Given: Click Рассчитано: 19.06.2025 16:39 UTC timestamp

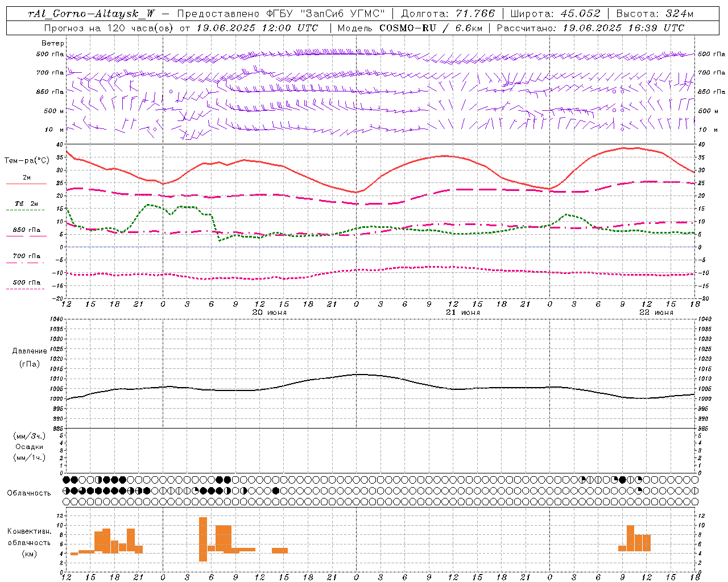Looking at the screenshot, I should (590, 28).
